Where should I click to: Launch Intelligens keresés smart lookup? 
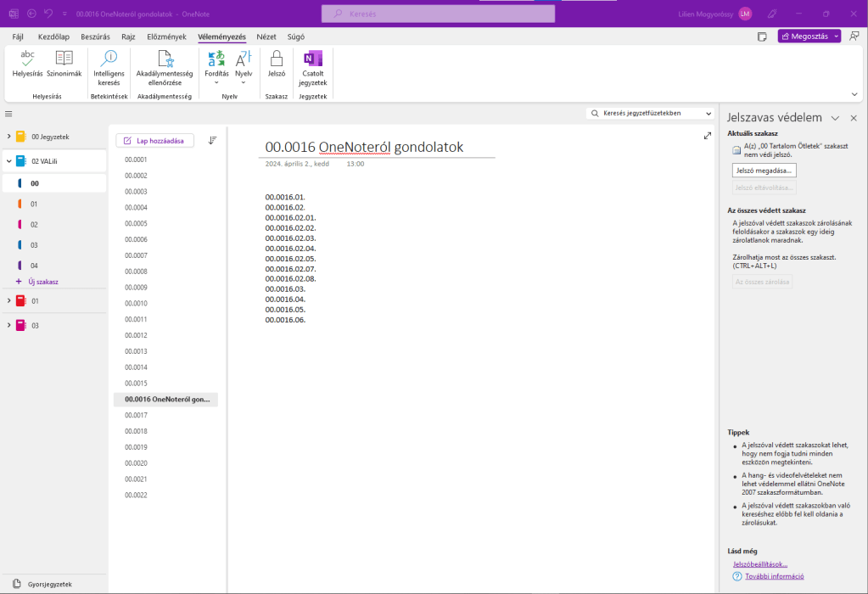[109, 59]
